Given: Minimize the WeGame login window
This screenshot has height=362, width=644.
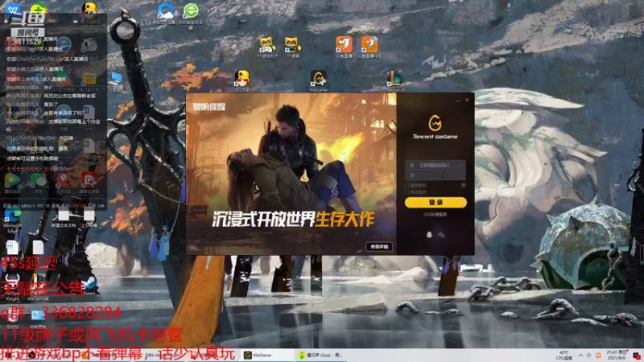Looking at the screenshot, I should tap(457, 100).
